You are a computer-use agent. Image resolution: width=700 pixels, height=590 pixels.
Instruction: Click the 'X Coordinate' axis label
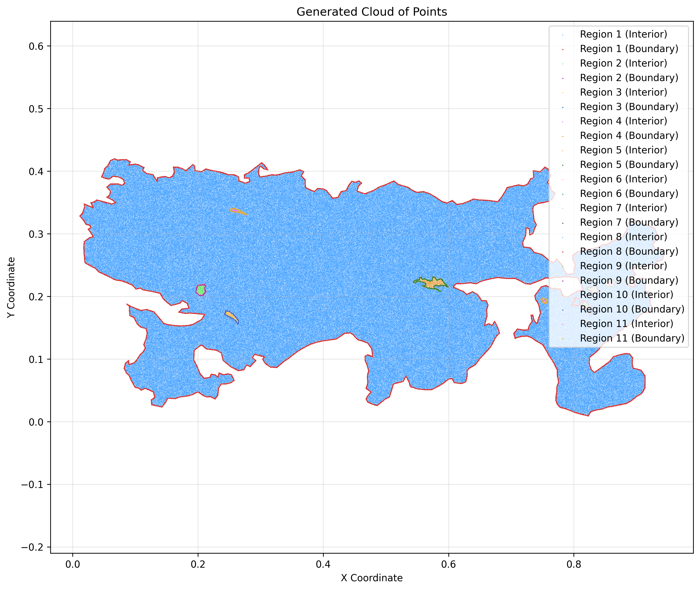point(371,578)
